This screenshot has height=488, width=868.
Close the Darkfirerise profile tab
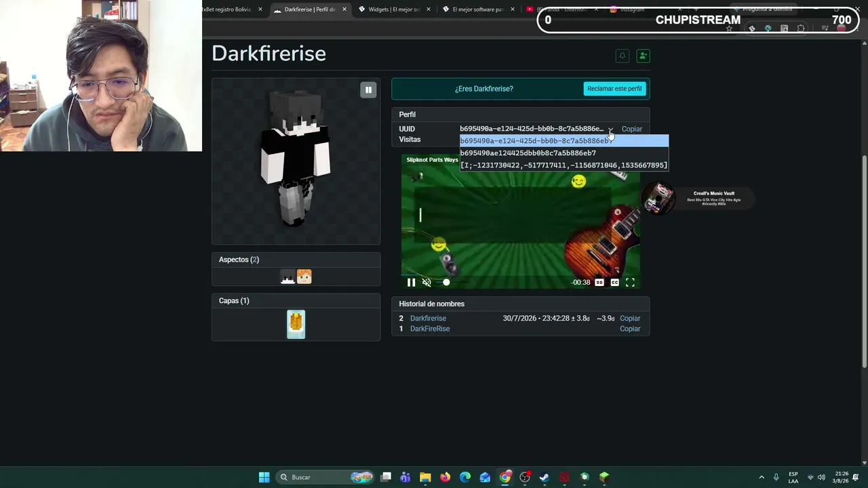click(x=344, y=9)
